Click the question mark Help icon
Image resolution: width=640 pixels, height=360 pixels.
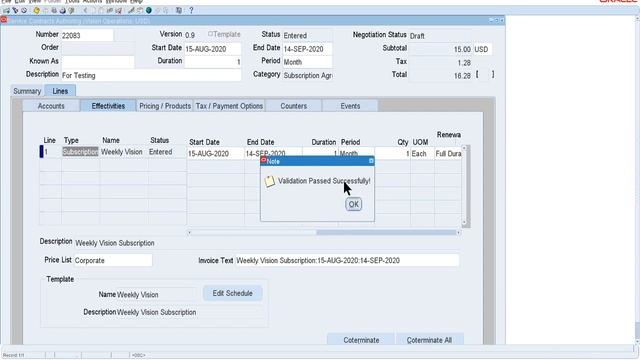coord(191,10)
